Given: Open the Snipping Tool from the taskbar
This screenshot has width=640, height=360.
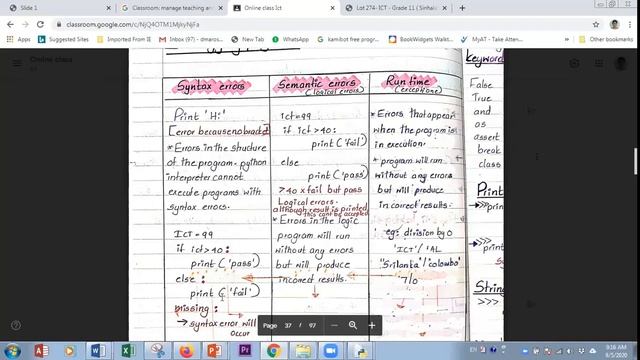Looking at the screenshot, I should click(158, 351).
